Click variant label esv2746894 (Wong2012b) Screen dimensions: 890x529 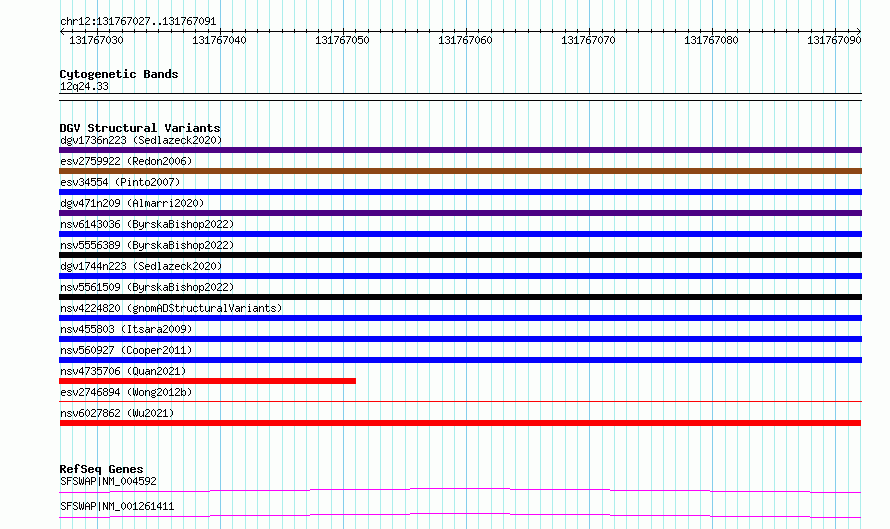(126, 392)
